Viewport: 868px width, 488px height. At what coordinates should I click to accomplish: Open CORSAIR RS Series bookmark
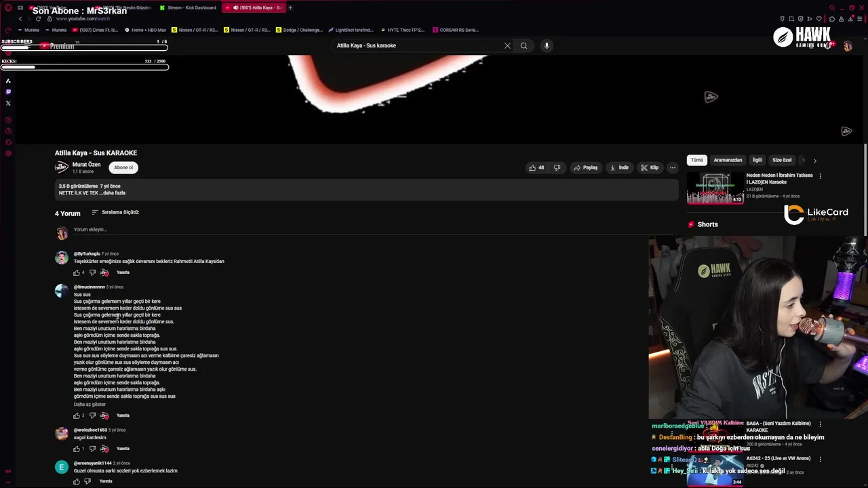(456, 30)
